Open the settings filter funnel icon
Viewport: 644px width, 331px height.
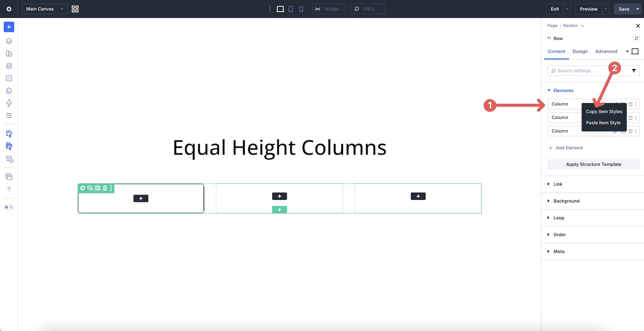point(634,71)
